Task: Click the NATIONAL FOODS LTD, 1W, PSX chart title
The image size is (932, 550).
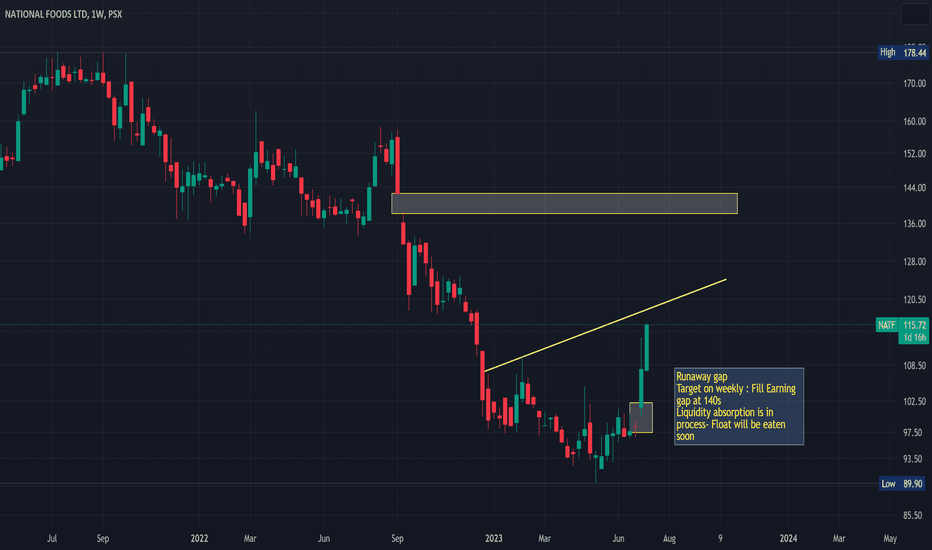Action: pyautogui.click(x=63, y=14)
